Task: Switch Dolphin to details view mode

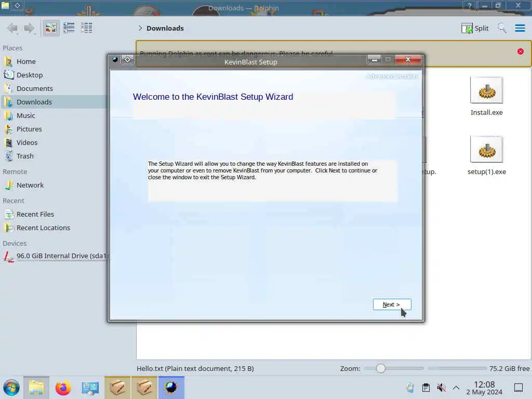Action: coord(87,28)
